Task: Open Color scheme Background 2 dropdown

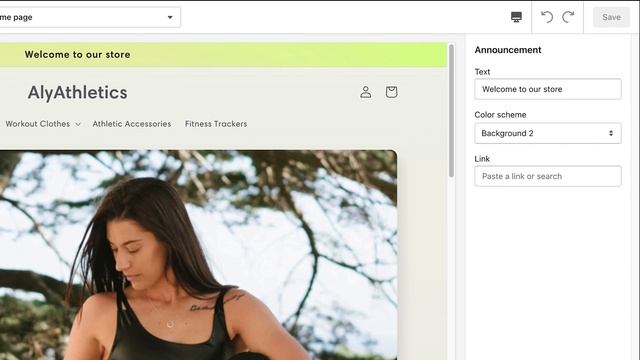Action: click(548, 133)
